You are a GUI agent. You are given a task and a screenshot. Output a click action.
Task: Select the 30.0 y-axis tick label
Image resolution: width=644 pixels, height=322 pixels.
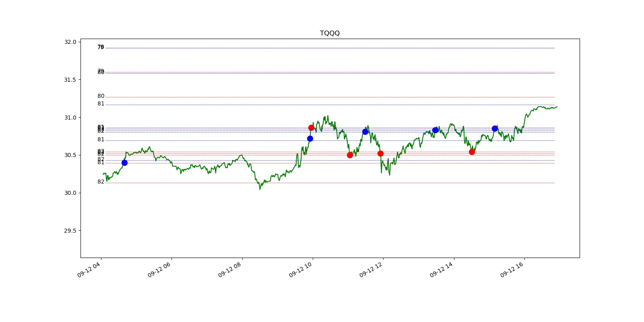point(70,193)
